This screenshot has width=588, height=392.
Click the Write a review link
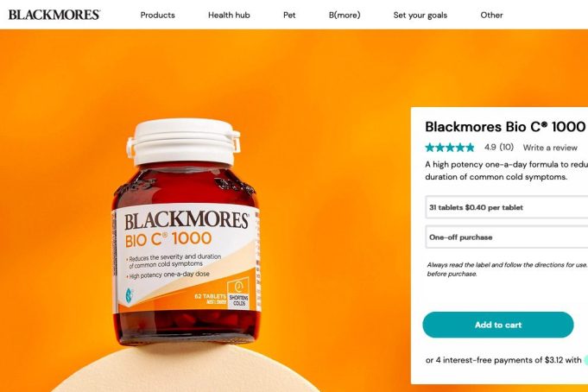550,148
